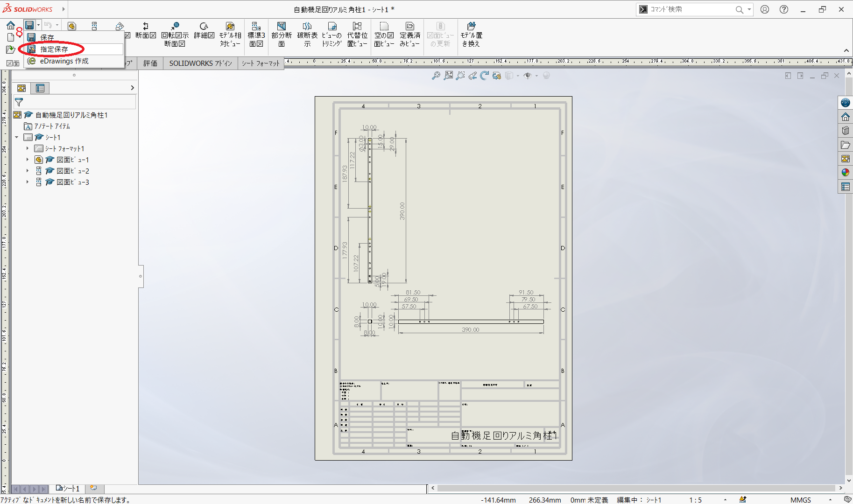
Task: Select the 空の図面ビュー tool
Action: coord(384,35)
